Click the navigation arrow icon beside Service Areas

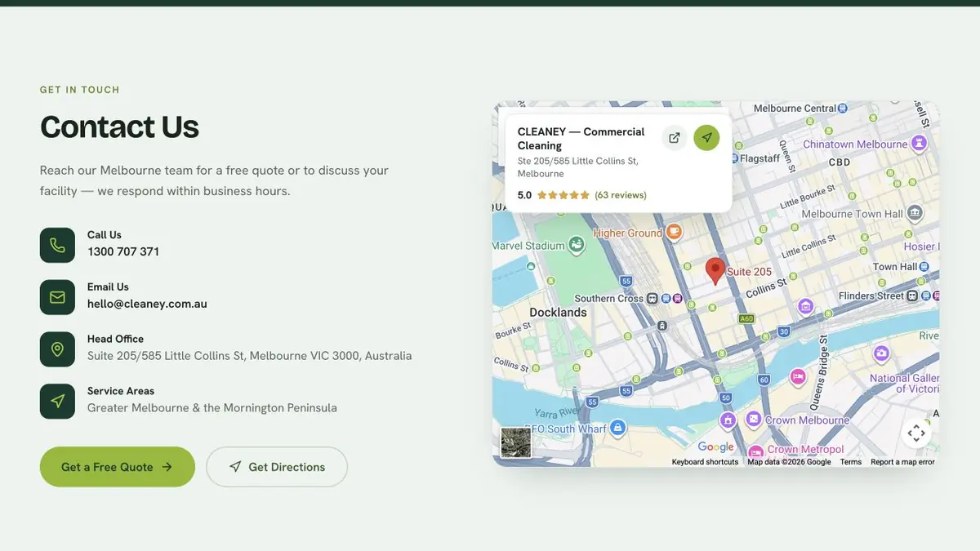(57, 402)
